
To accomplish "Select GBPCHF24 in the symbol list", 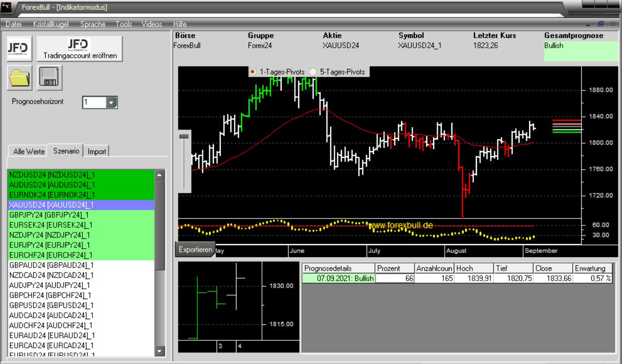I will coord(81,295).
